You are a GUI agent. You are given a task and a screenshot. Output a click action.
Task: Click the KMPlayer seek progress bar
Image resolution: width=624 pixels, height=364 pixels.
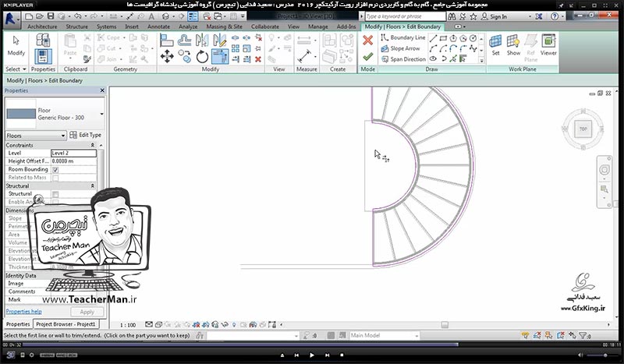pos(310,345)
